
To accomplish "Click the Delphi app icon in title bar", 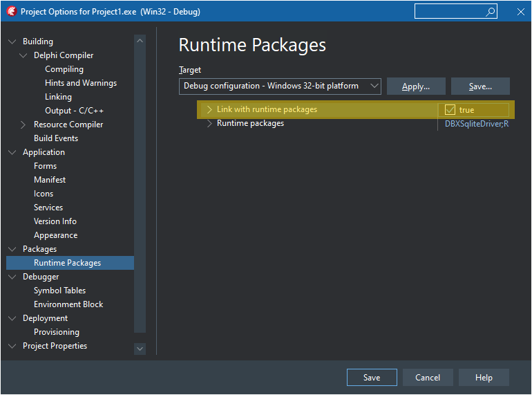I will point(11,12).
